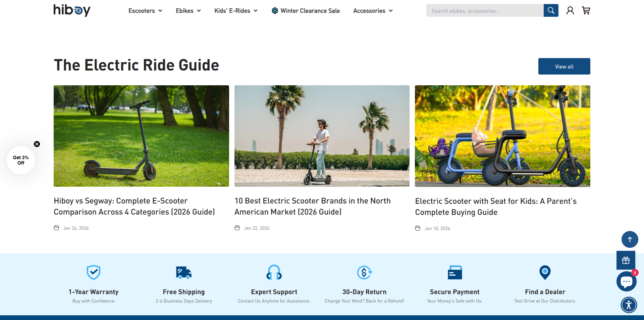
Task: Open the Hiboy vs Segway article link
Action: [x=134, y=206]
